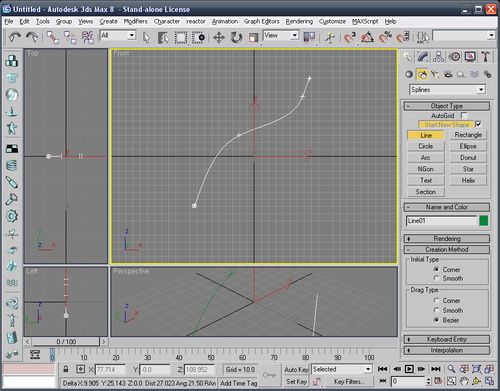This screenshot has height=391, width=500.
Task: Toggle the Spinner Snap icon
Action: pos(403,37)
